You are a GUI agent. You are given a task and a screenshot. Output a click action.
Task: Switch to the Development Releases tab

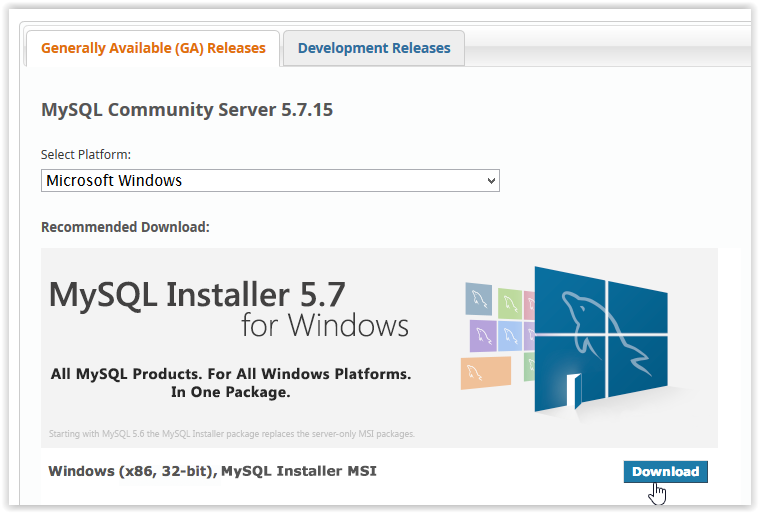(x=374, y=48)
